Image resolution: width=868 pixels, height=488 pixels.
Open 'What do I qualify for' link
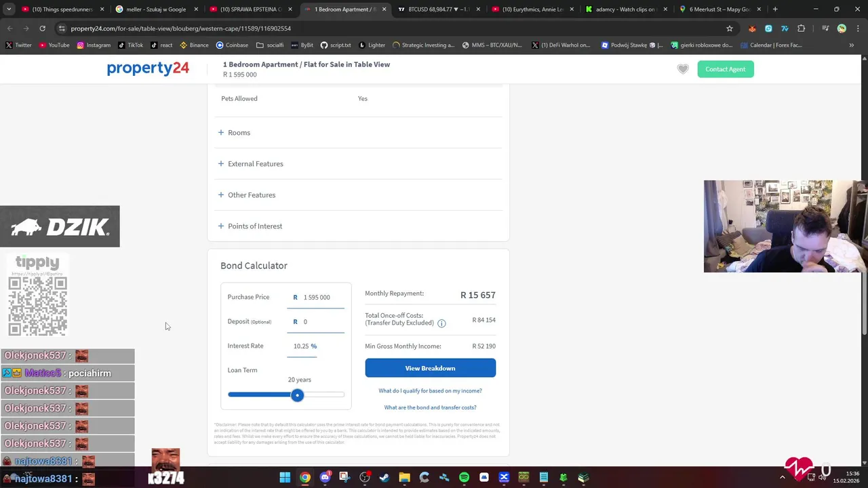(x=430, y=391)
